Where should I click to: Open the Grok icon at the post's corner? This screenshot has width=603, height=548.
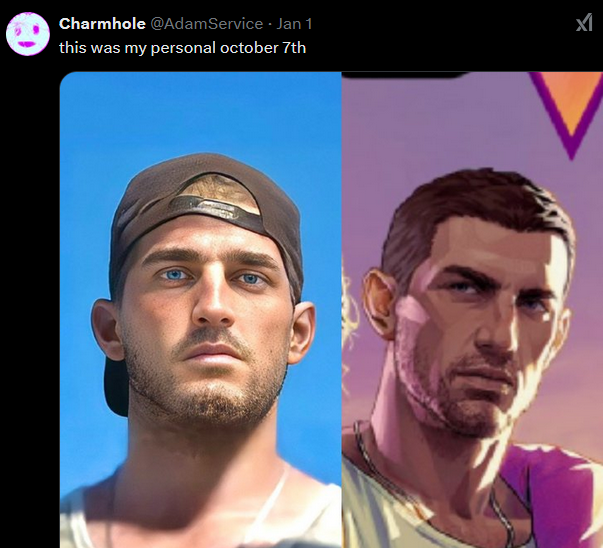(x=584, y=22)
